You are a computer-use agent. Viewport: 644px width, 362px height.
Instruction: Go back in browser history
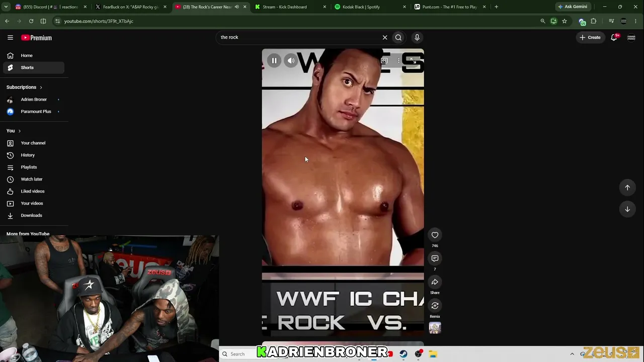click(x=7, y=21)
